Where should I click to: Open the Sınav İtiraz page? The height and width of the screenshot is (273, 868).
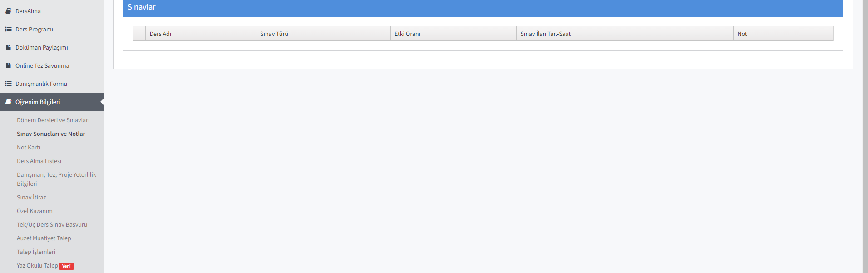coord(31,197)
